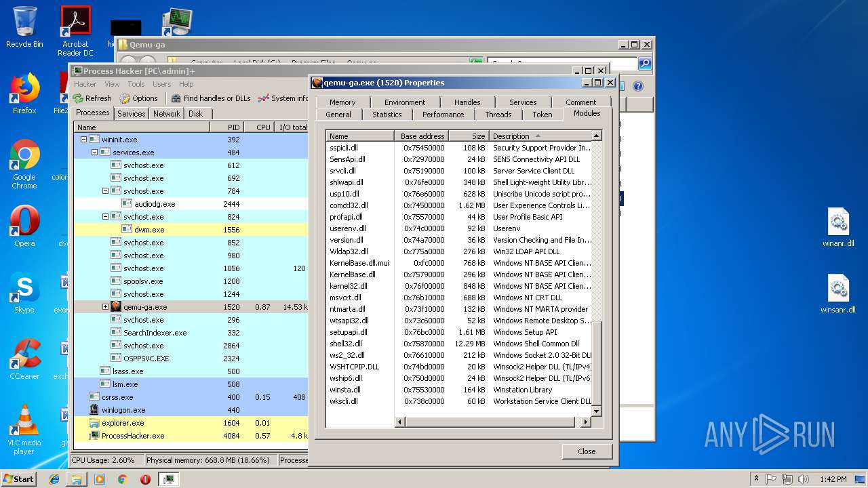Switch to Network tab in Process Hacker
The width and height of the screenshot is (868, 488).
click(x=166, y=114)
